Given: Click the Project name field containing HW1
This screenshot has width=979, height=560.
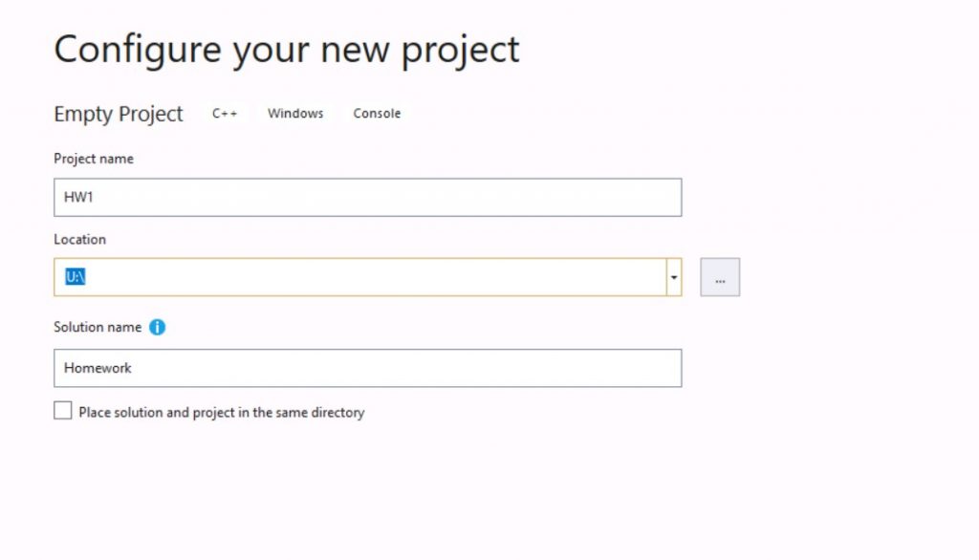Looking at the screenshot, I should [x=368, y=197].
